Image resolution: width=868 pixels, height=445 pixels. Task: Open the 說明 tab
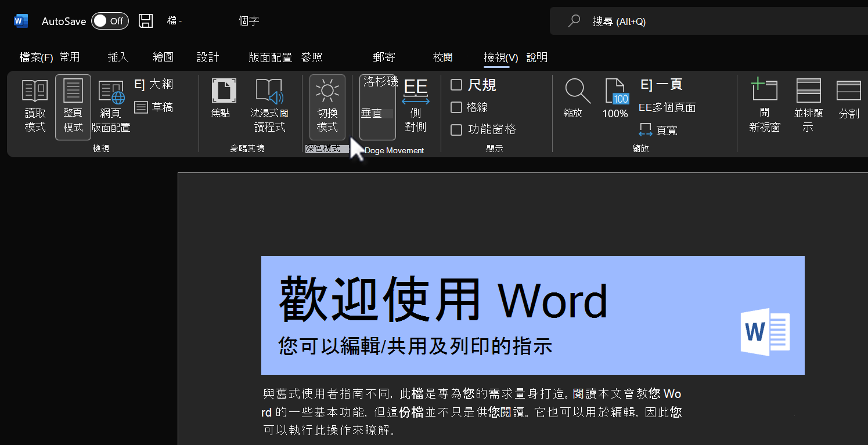click(537, 57)
